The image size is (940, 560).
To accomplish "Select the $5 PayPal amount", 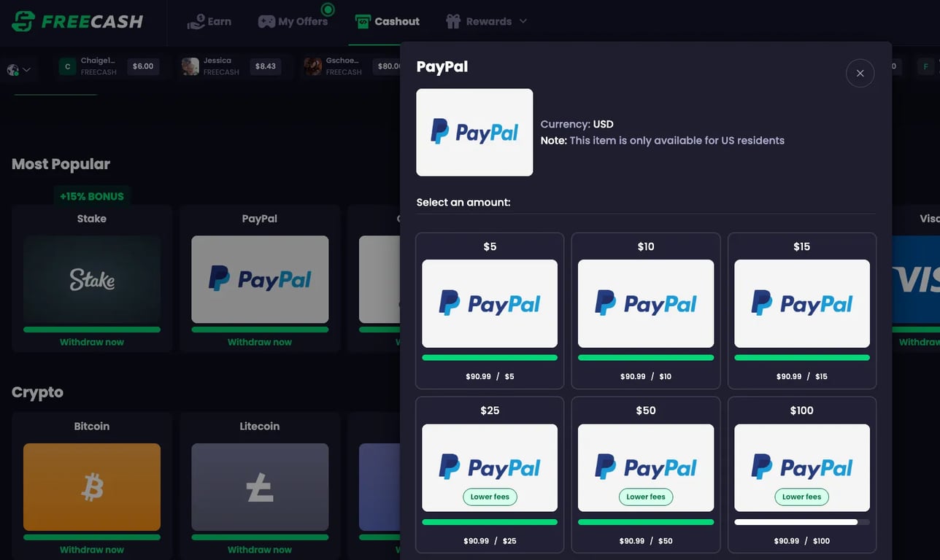I will pyautogui.click(x=490, y=311).
